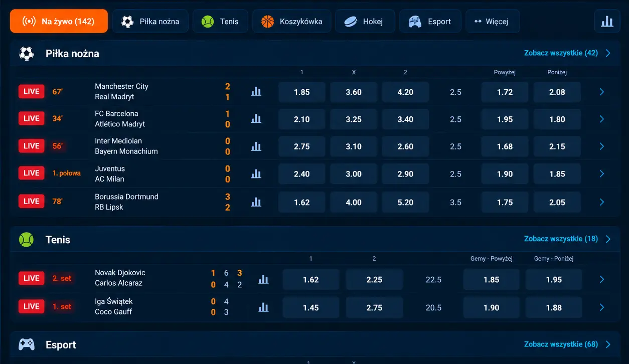Switch to Hokej tab

coord(365,21)
